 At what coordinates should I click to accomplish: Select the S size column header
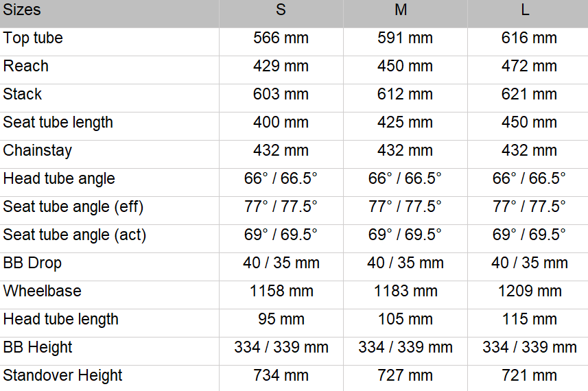[x=281, y=10]
